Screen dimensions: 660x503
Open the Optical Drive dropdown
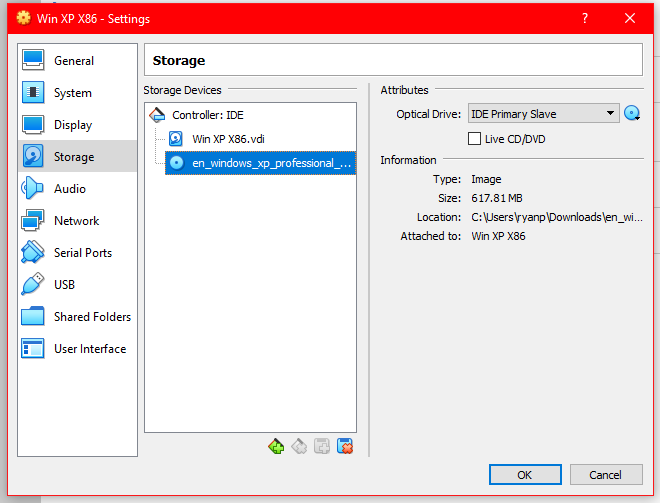coord(543,114)
